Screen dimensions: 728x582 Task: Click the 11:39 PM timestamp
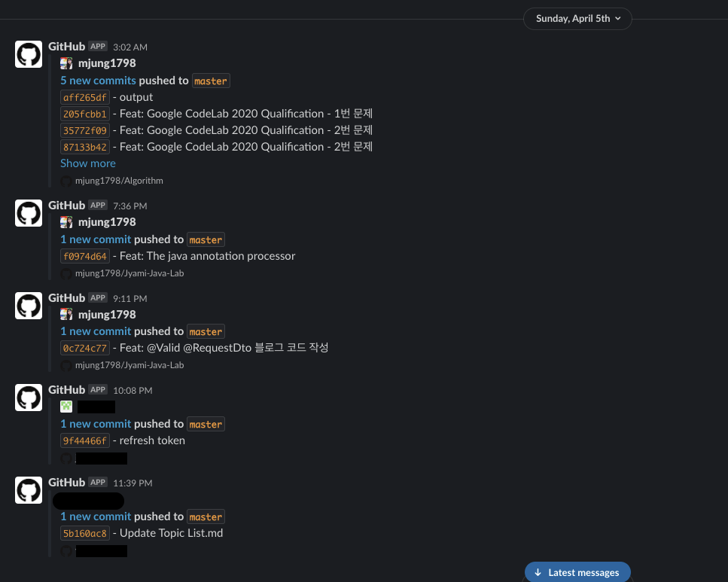tap(133, 483)
